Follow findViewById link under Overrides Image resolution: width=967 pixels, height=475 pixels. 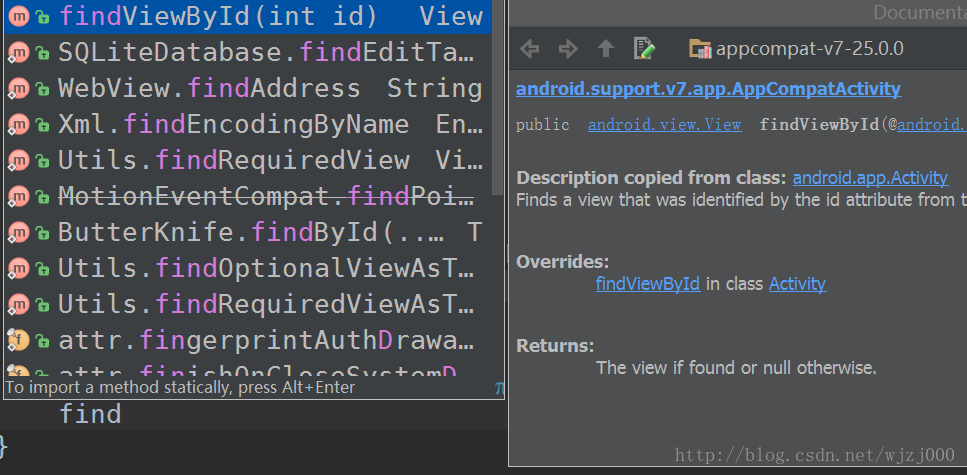[x=648, y=284]
